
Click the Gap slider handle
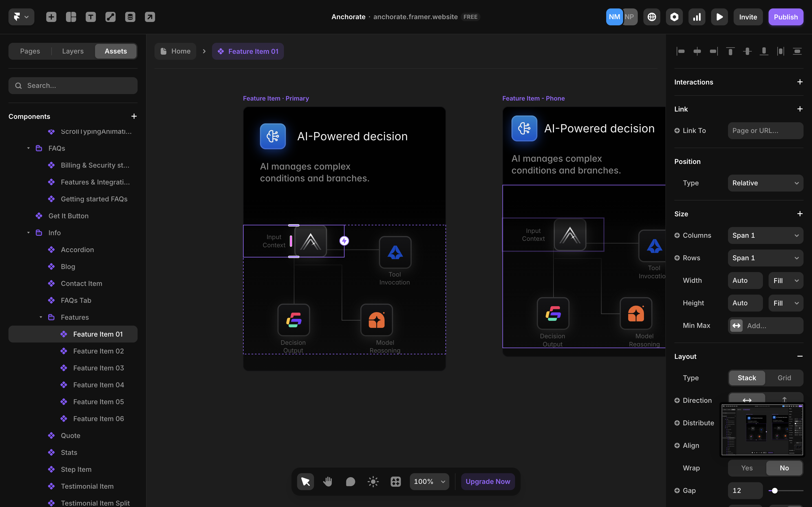[775, 491]
